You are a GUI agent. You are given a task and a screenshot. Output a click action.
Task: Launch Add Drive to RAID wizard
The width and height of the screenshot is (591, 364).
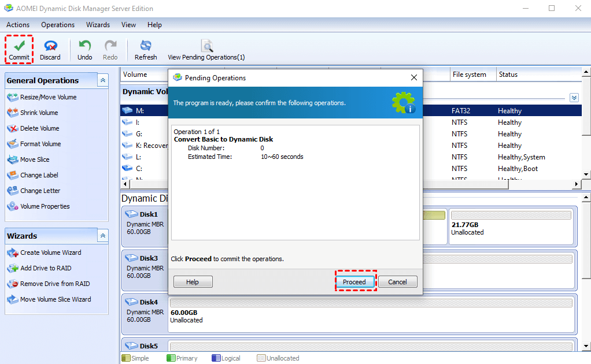point(46,268)
